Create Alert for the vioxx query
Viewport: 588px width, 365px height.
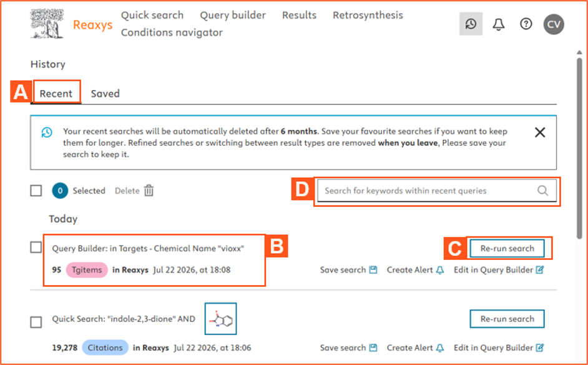click(416, 270)
